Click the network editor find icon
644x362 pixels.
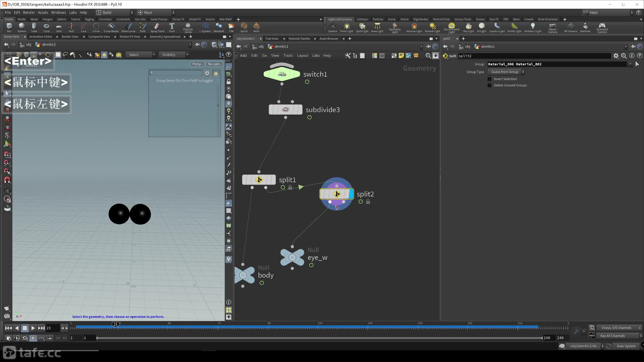[x=428, y=56]
